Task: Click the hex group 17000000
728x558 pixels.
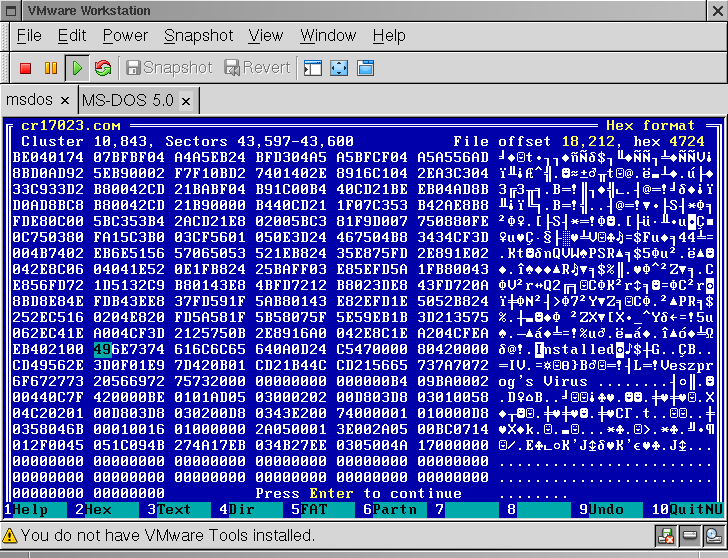Action: click(453, 446)
